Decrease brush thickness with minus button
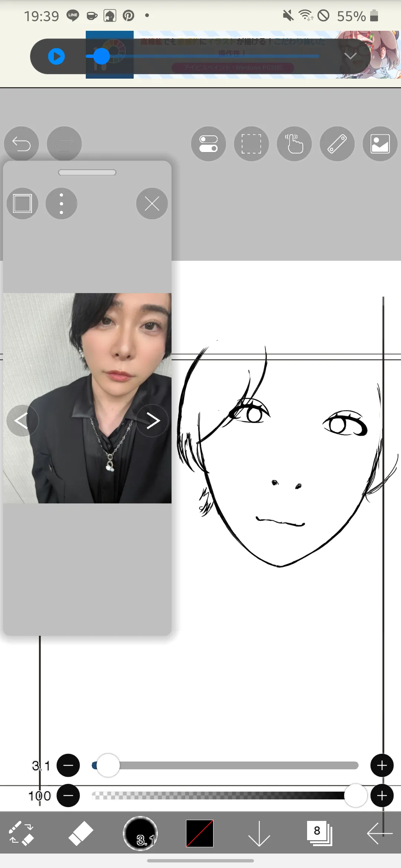The image size is (401, 868). [68, 765]
